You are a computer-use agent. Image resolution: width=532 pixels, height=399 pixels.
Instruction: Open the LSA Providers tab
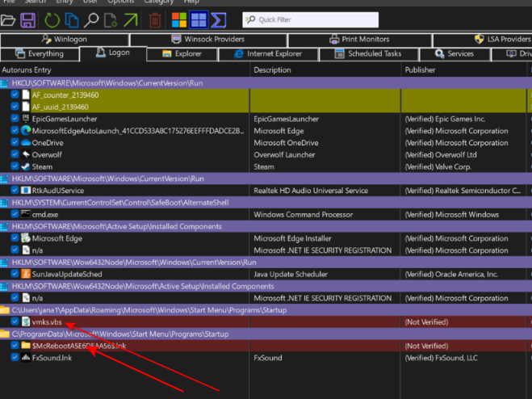click(482, 40)
